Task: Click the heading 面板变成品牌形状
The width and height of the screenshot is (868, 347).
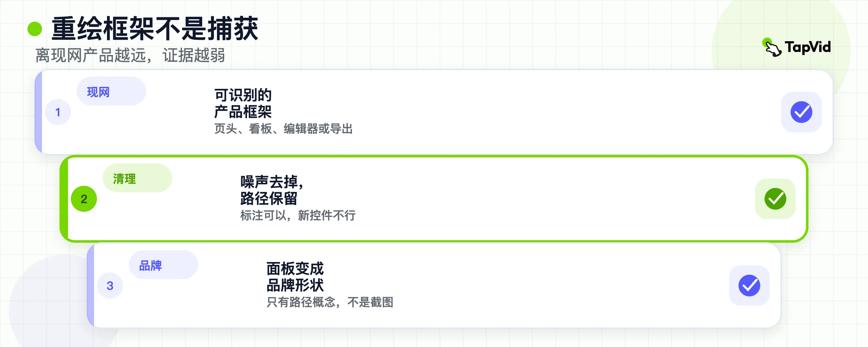Action: pyautogui.click(x=295, y=277)
